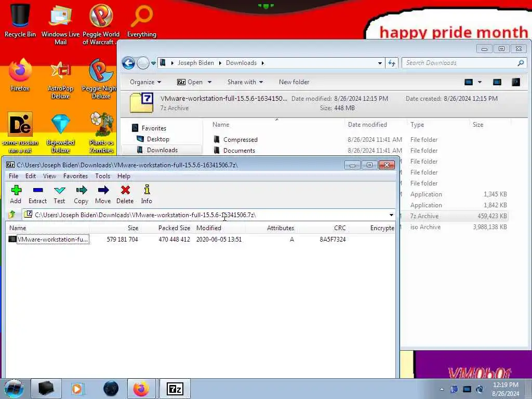Open the Organize dropdown in Explorer
The height and width of the screenshot is (399, 532).
(x=145, y=82)
